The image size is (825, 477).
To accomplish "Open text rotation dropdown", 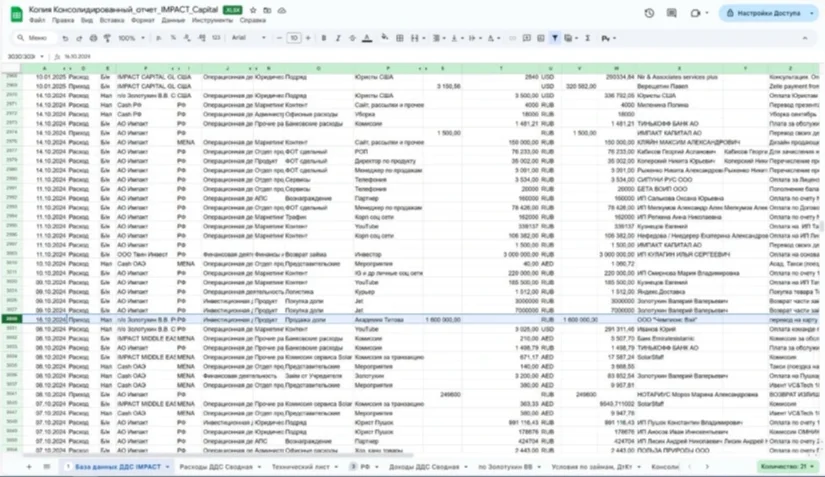I will point(492,38).
